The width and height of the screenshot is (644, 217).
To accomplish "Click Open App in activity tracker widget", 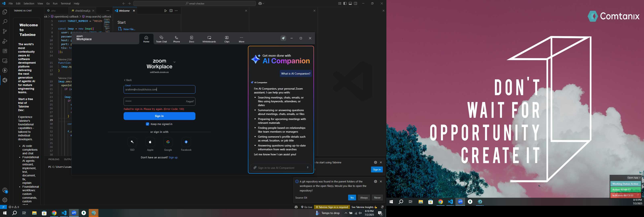I will click(634, 178).
